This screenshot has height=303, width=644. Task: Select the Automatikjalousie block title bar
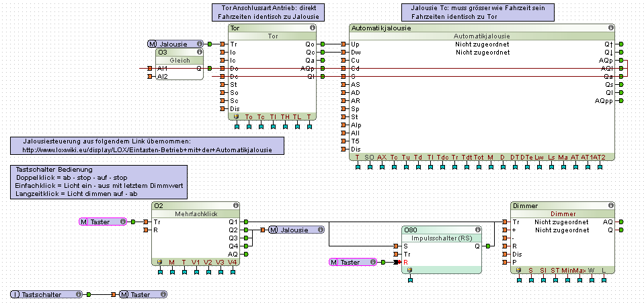[x=482, y=28]
